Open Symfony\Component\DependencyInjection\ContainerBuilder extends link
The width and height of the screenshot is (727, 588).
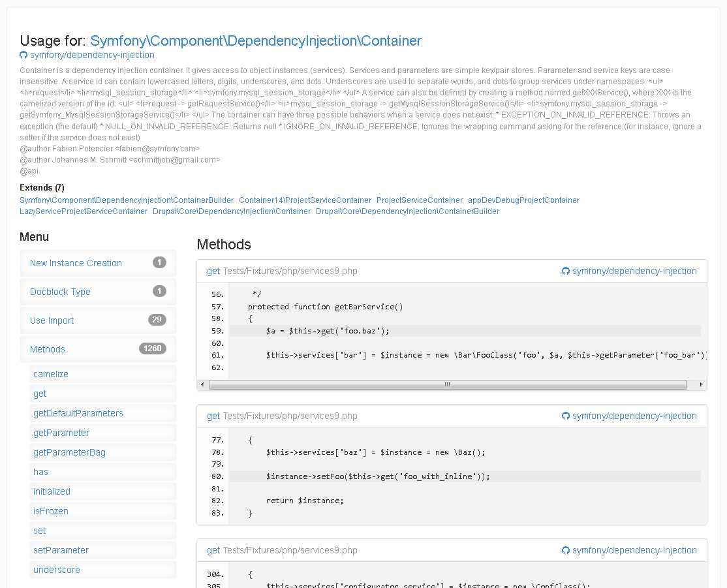pyautogui.click(x=127, y=200)
